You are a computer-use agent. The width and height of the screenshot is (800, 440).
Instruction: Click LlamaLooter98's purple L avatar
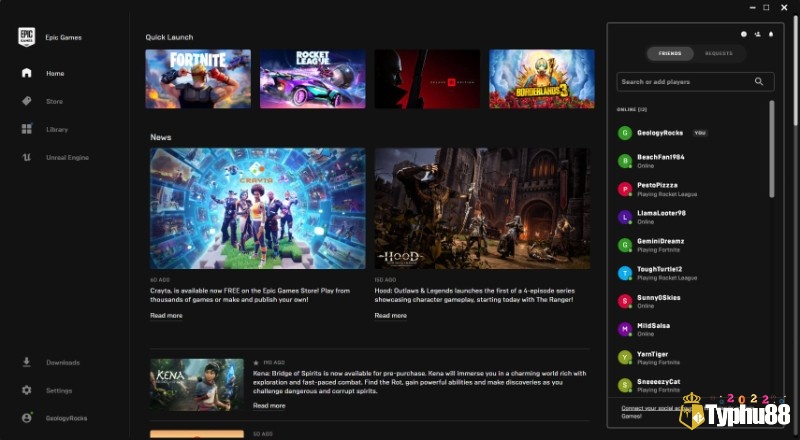(x=625, y=217)
